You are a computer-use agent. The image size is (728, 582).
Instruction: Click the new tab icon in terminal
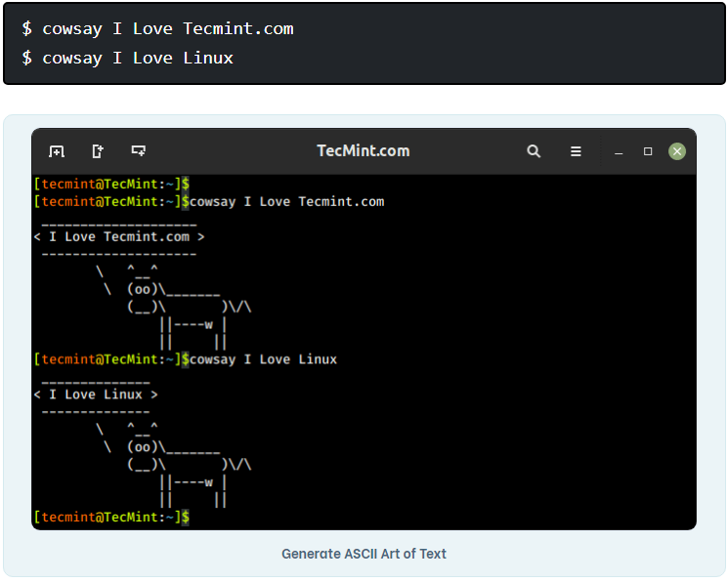click(57, 151)
